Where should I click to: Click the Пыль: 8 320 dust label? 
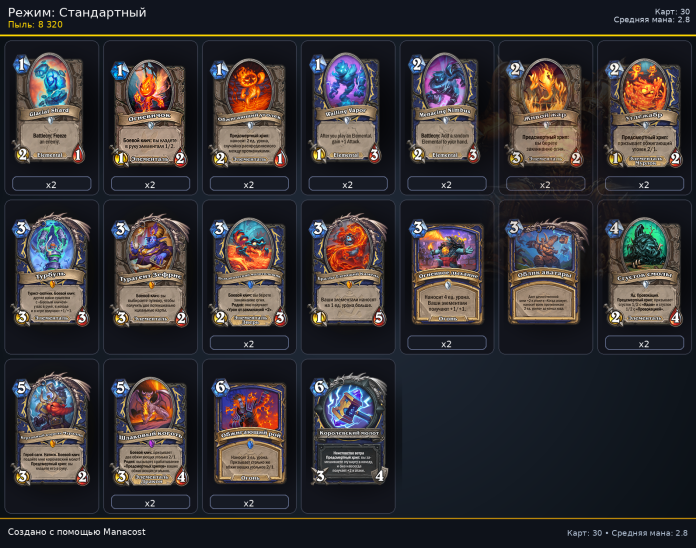point(35,25)
